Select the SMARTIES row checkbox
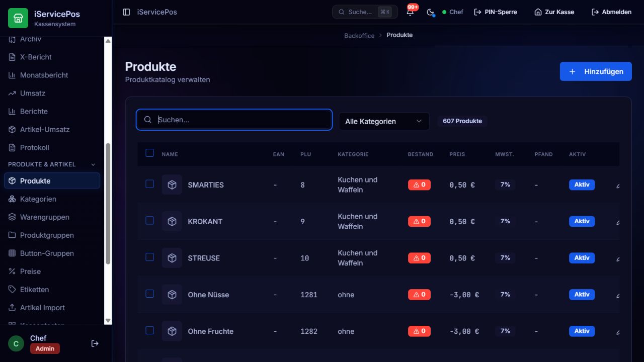The image size is (644, 362). click(x=149, y=184)
